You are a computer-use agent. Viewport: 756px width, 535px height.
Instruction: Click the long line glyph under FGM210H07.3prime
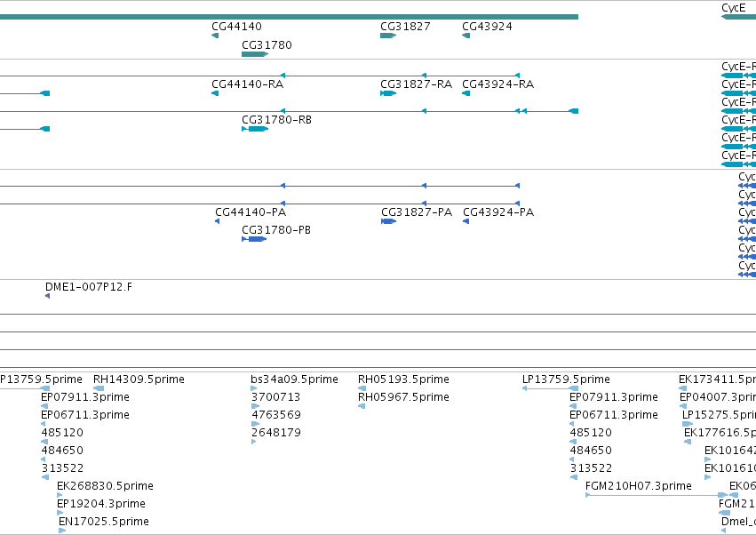[657, 495]
